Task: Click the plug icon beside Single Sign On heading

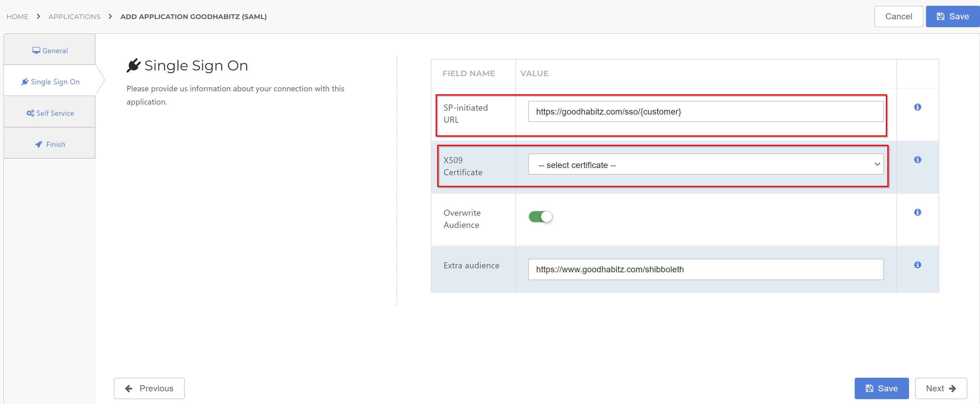Action: pyautogui.click(x=133, y=66)
